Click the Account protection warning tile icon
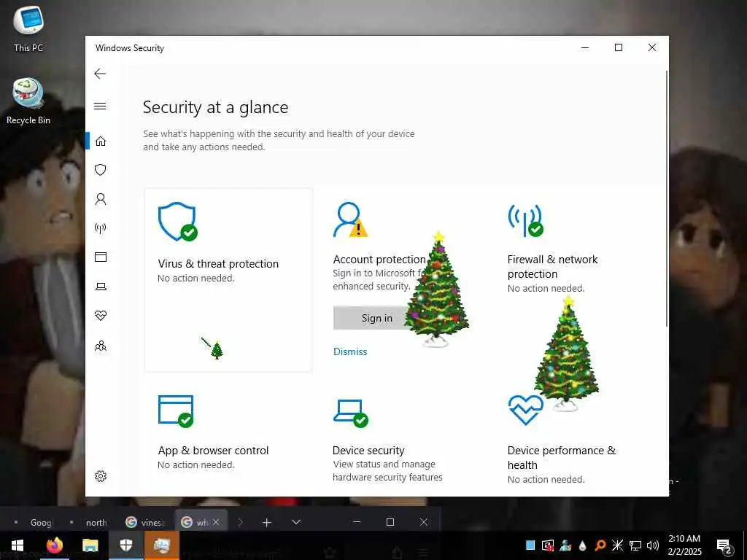The image size is (747, 560). pyautogui.click(x=351, y=219)
